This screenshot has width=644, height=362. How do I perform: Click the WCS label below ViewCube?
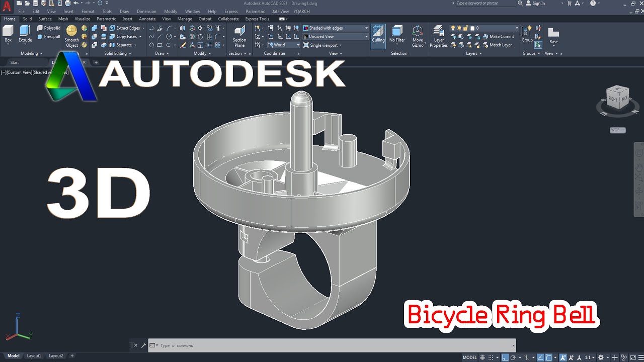(618, 130)
